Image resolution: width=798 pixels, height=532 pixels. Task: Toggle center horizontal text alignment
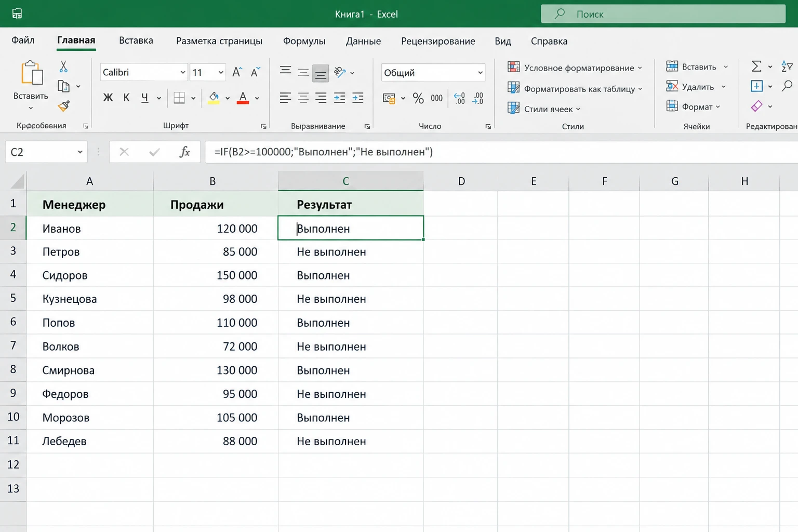click(303, 98)
